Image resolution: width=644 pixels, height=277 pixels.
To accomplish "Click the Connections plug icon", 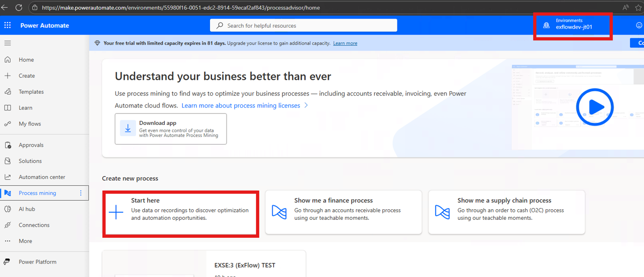I will [x=8, y=225].
